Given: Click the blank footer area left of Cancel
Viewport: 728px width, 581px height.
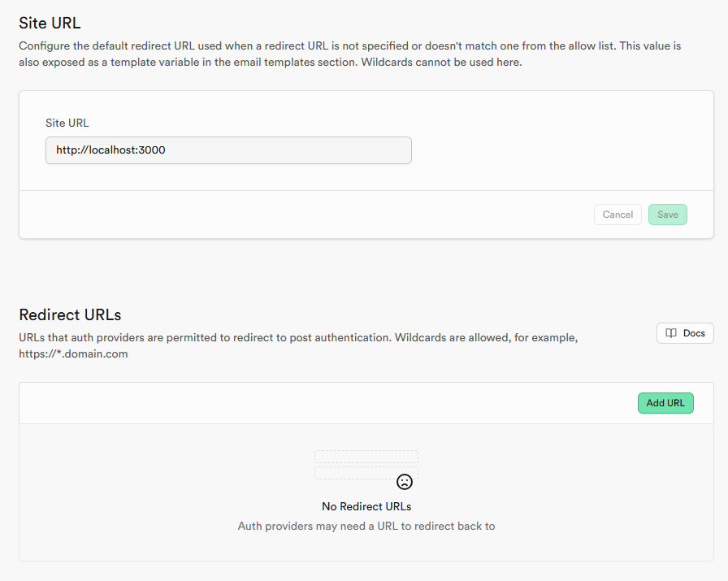Looking at the screenshot, I should (x=301, y=215).
